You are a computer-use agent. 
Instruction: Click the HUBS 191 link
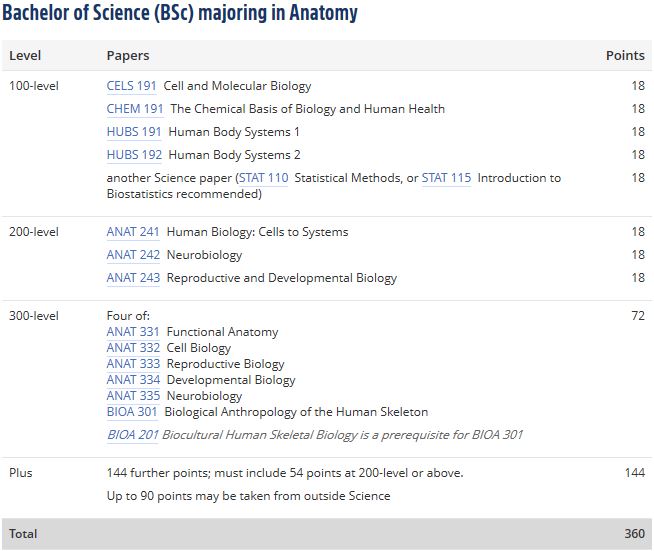pyautogui.click(x=134, y=131)
